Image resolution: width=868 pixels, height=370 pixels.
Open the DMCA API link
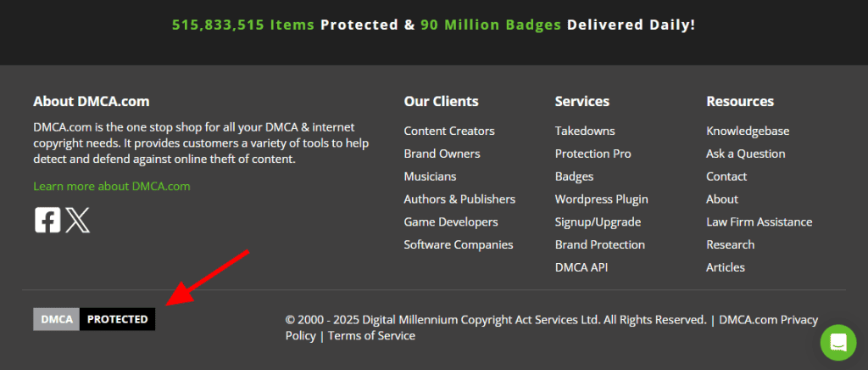point(581,267)
